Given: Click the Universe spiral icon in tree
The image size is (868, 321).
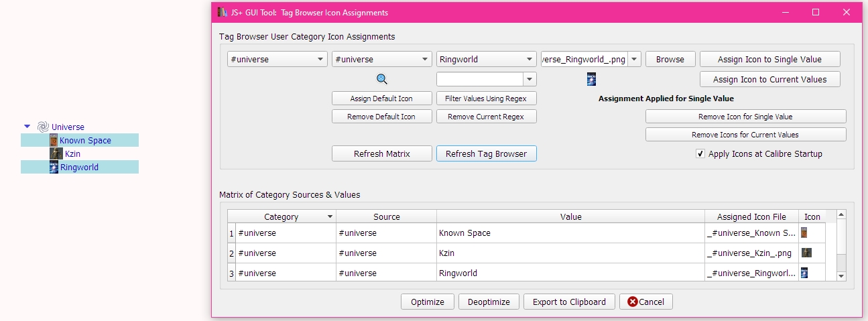Looking at the screenshot, I should 43,127.
